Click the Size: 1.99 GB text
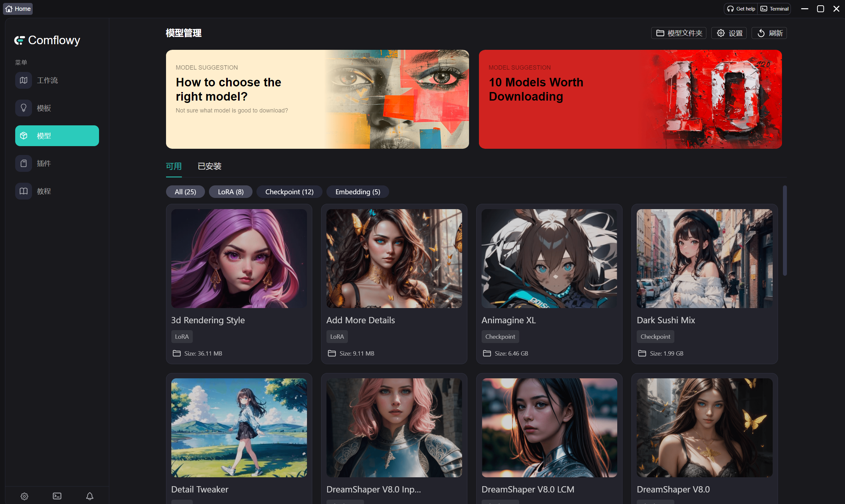 click(x=667, y=353)
